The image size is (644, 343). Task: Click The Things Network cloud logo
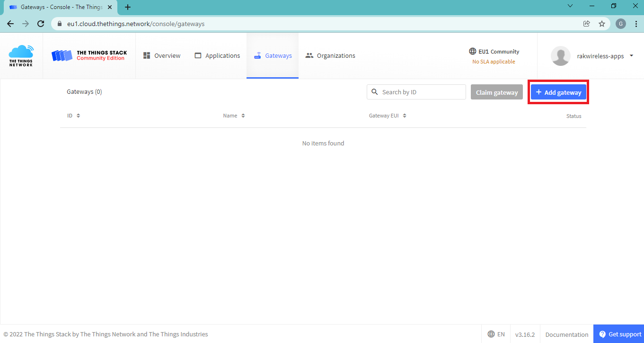pos(21,55)
